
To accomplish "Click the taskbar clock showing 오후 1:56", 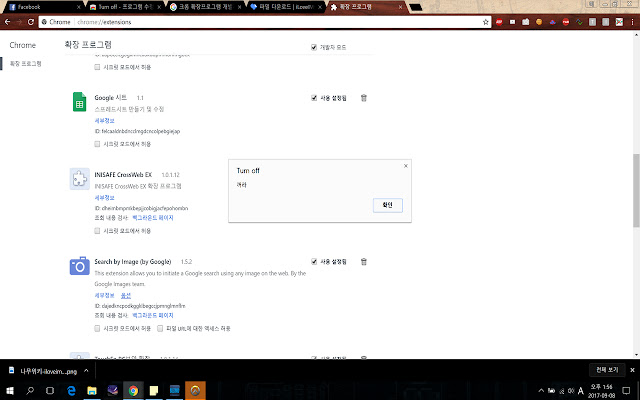I will 602,391.
